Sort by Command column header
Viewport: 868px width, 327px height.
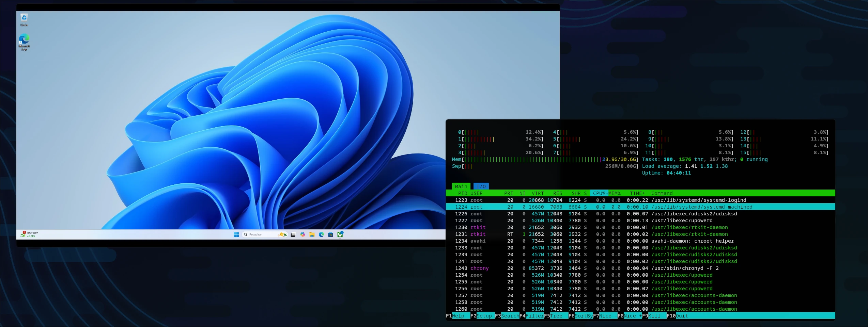[662, 193]
